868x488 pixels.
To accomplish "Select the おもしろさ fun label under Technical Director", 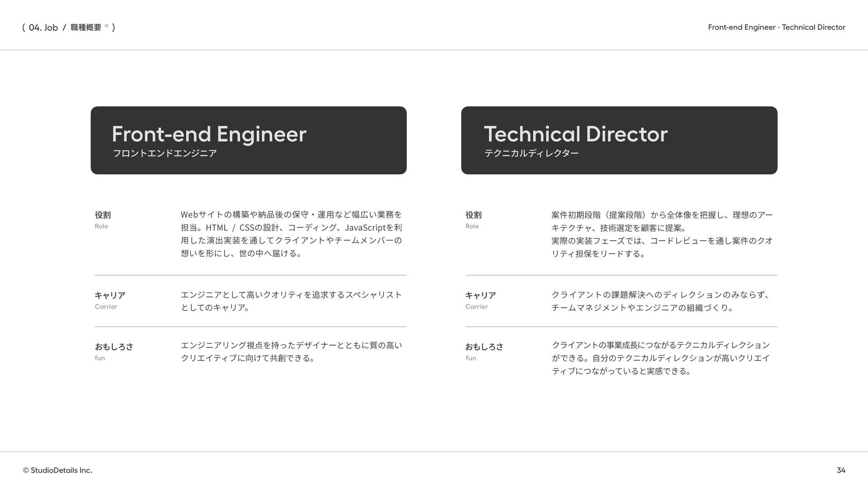I will click(485, 352).
